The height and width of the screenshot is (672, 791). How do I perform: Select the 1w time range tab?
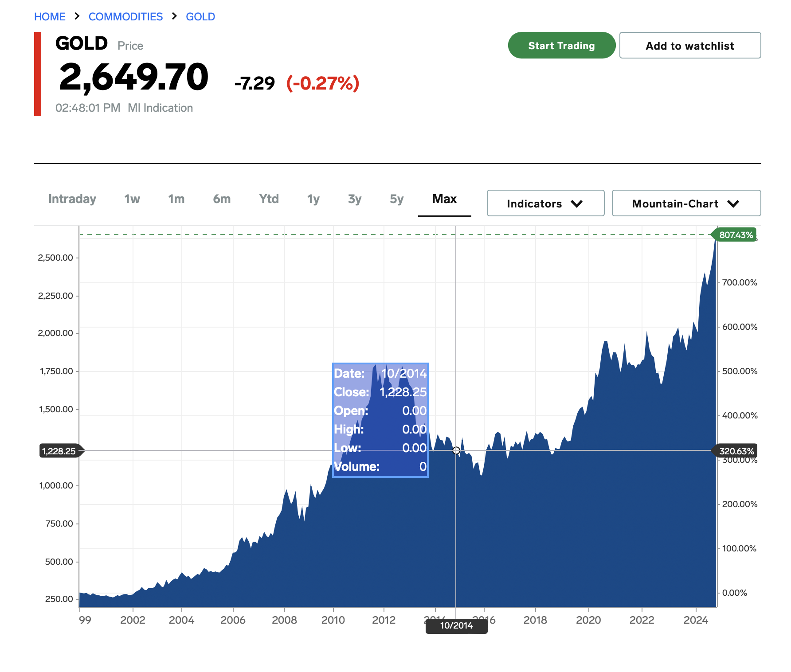coord(132,199)
